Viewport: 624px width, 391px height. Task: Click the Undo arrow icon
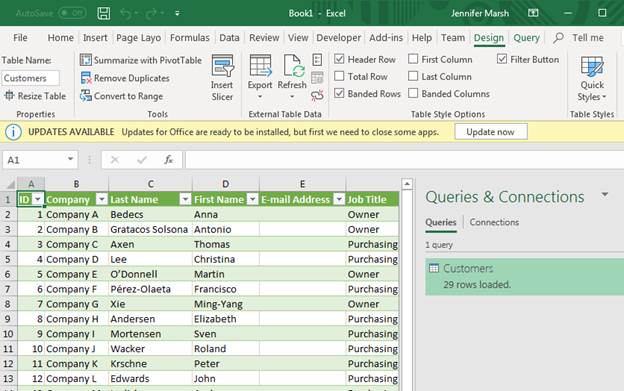click(126, 14)
